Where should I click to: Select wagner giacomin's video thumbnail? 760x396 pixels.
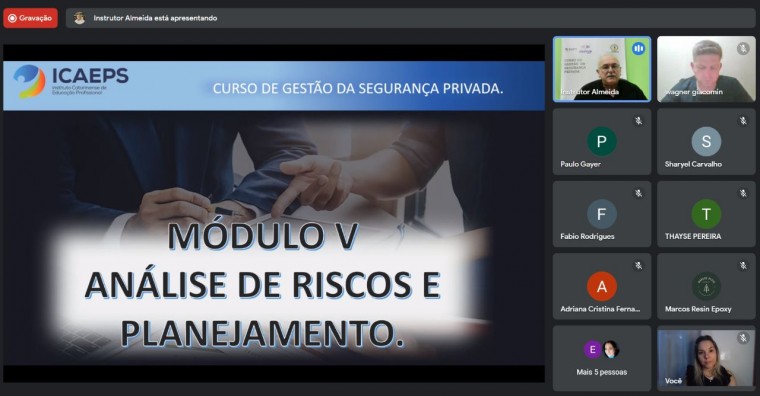pyautogui.click(x=706, y=69)
